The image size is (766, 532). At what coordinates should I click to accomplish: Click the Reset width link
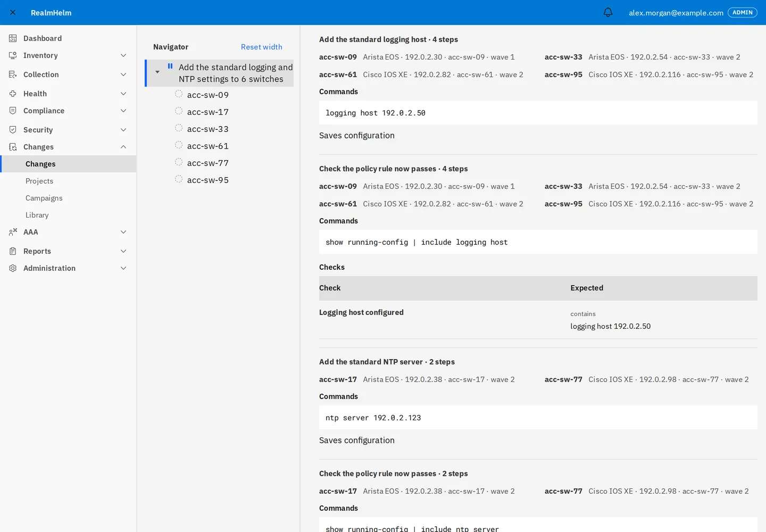point(262,47)
